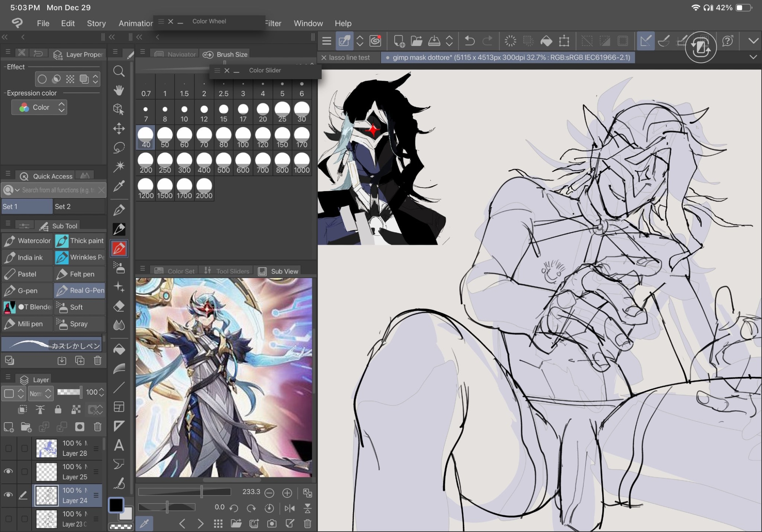
Task: Click the black main color swatch
Action: (116, 505)
